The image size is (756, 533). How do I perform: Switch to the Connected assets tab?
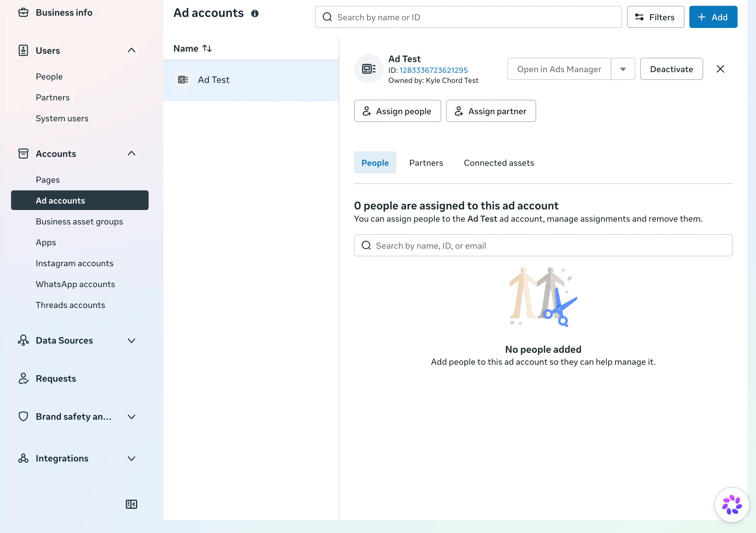coord(499,163)
